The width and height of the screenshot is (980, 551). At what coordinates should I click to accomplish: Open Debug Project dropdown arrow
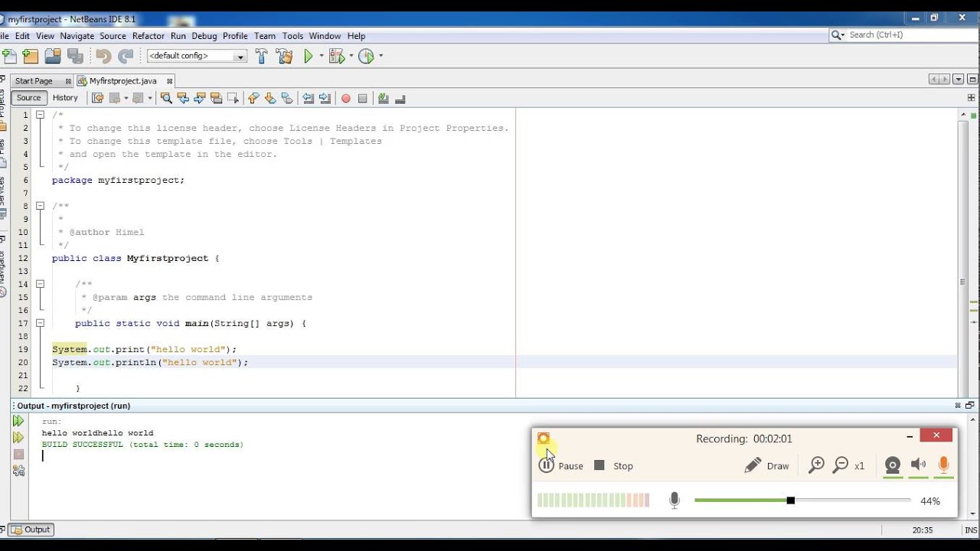coord(351,56)
